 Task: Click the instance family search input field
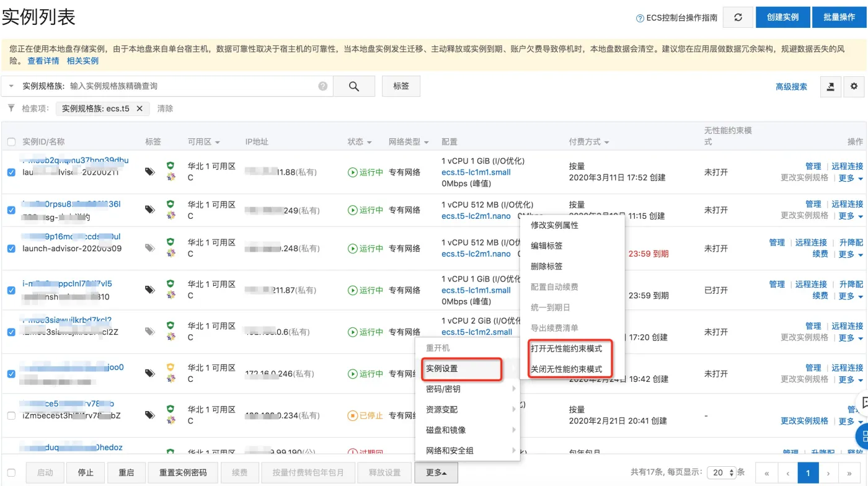tap(191, 86)
